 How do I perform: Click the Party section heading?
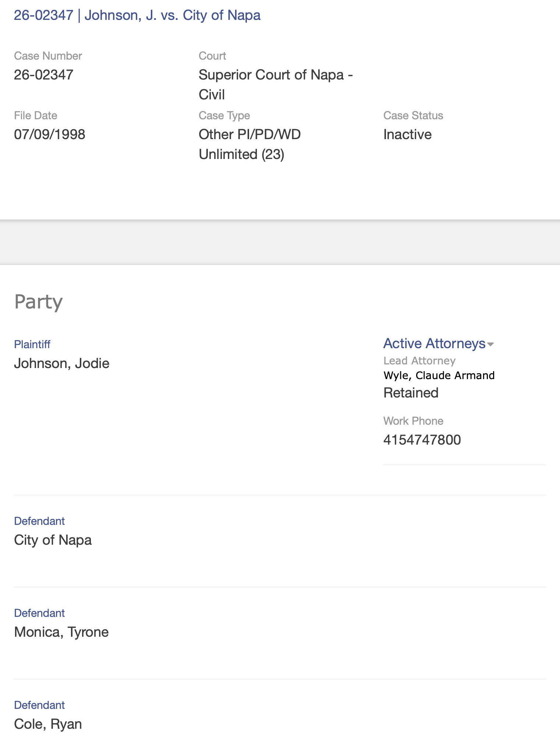38,302
